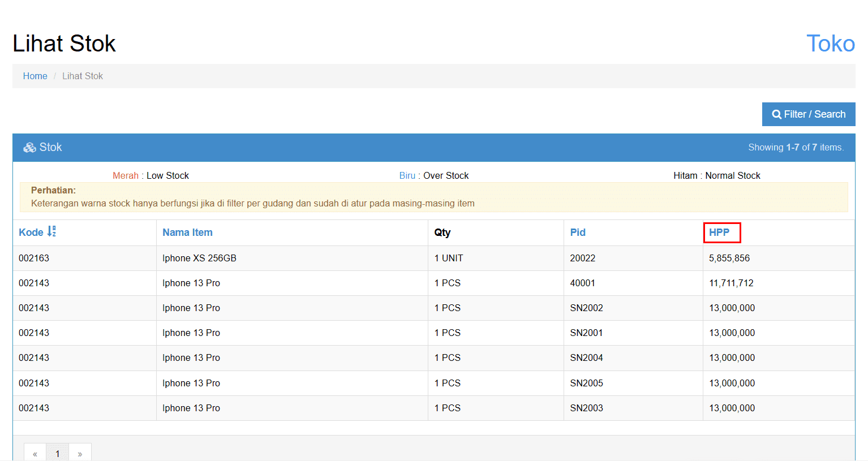868x461 pixels.
Task: Go to previous page with « button
Action: tap(35, 454)
